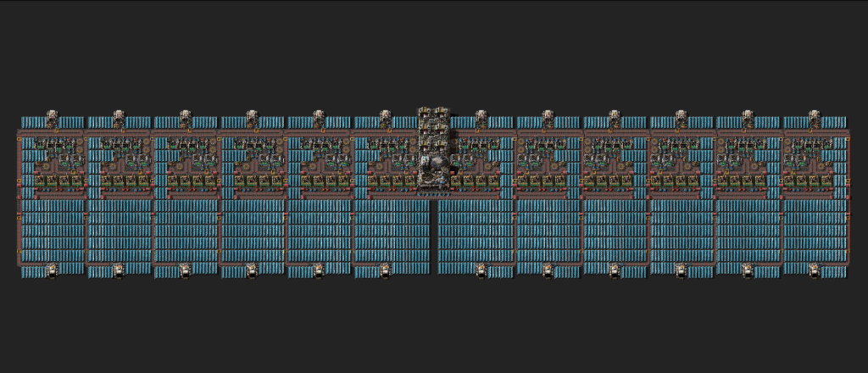
Task: Select the leftmost top-edge asteroid collector
Action: tap(52, 119)
